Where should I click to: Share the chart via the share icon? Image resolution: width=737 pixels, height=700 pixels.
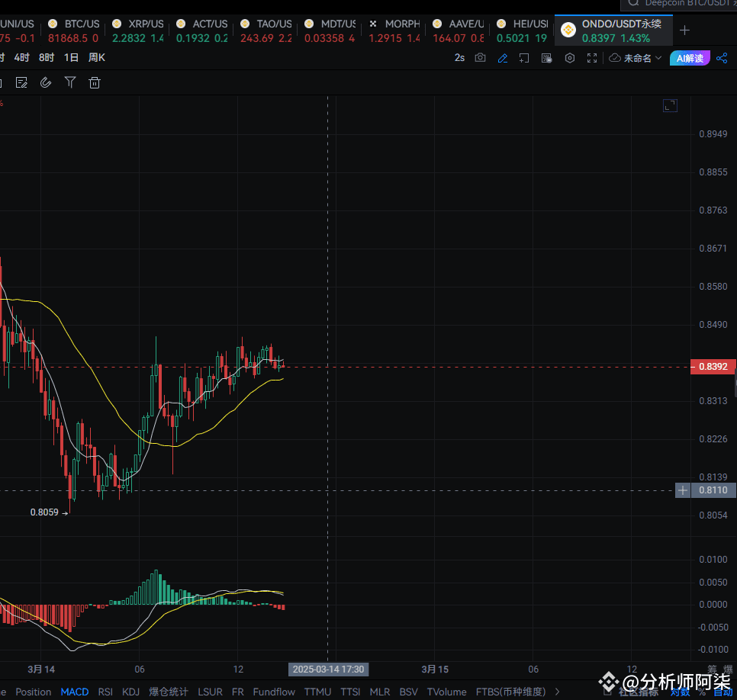(x=722, y=57)
